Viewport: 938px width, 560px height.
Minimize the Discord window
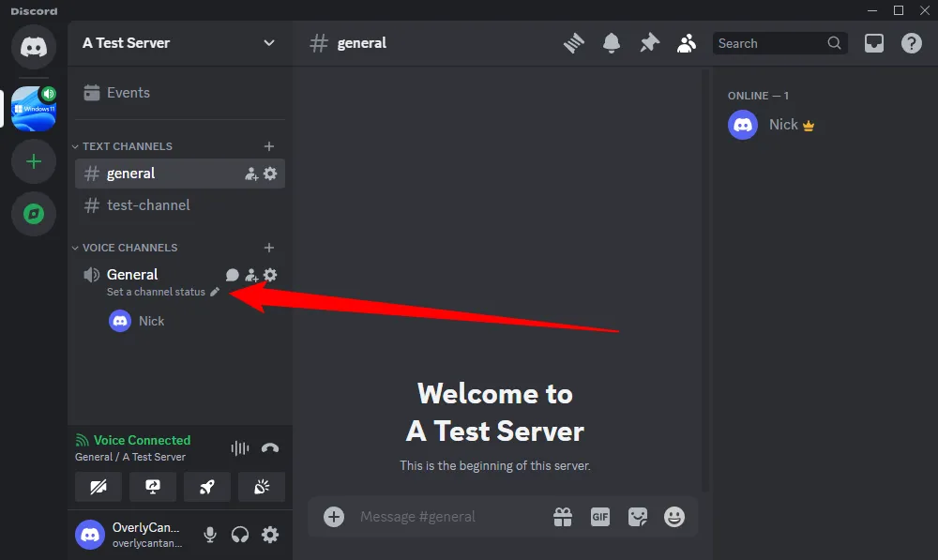click(x=872, y=10)
